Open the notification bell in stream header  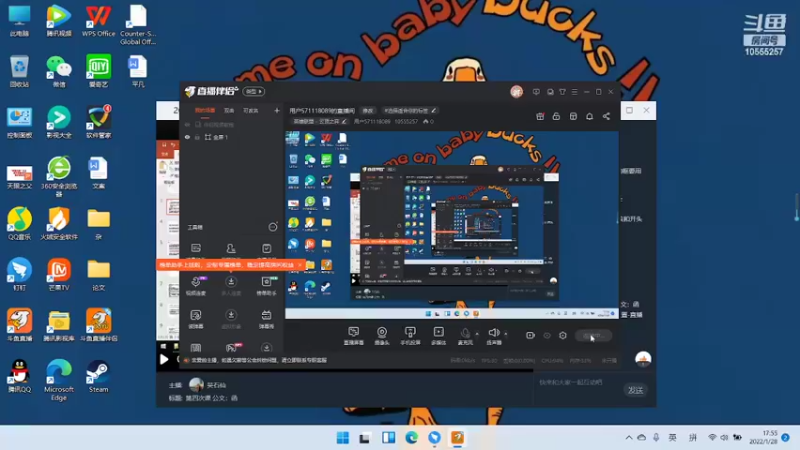(589, 116)
